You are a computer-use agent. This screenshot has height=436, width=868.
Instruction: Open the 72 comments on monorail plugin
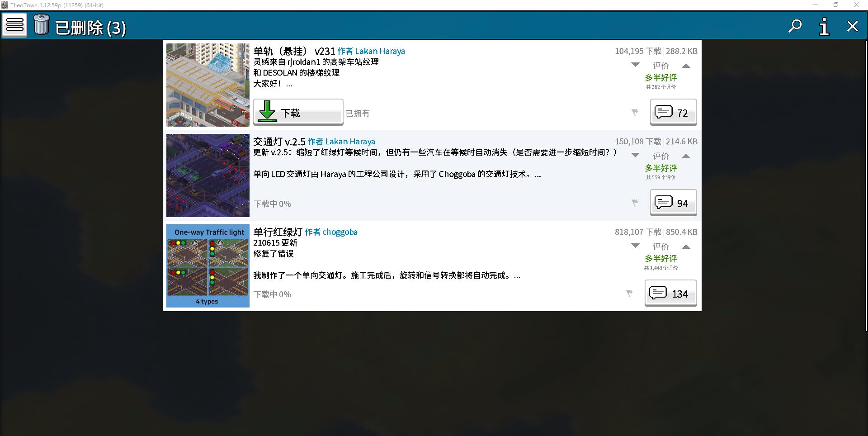(x=673, y=112)
